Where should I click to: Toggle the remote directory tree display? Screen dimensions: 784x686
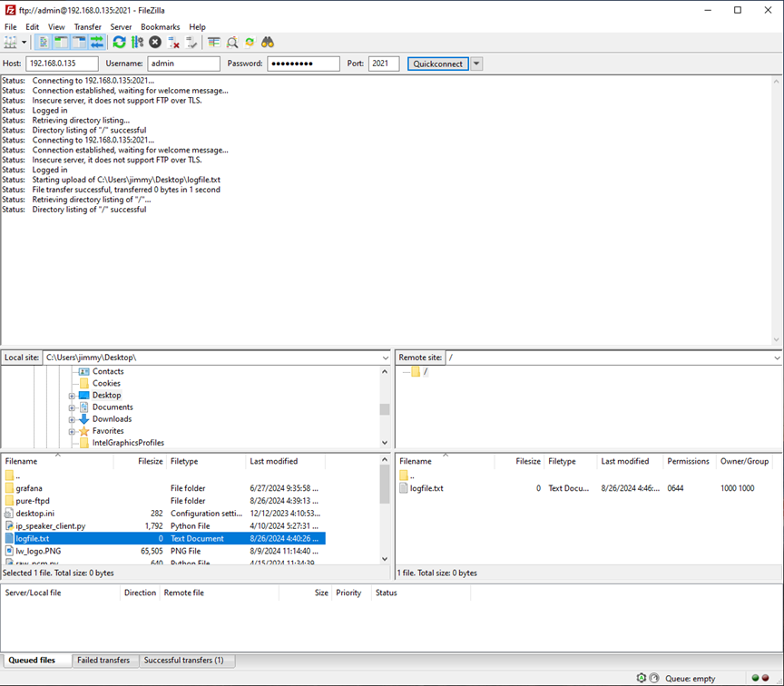tap(79, 43)
